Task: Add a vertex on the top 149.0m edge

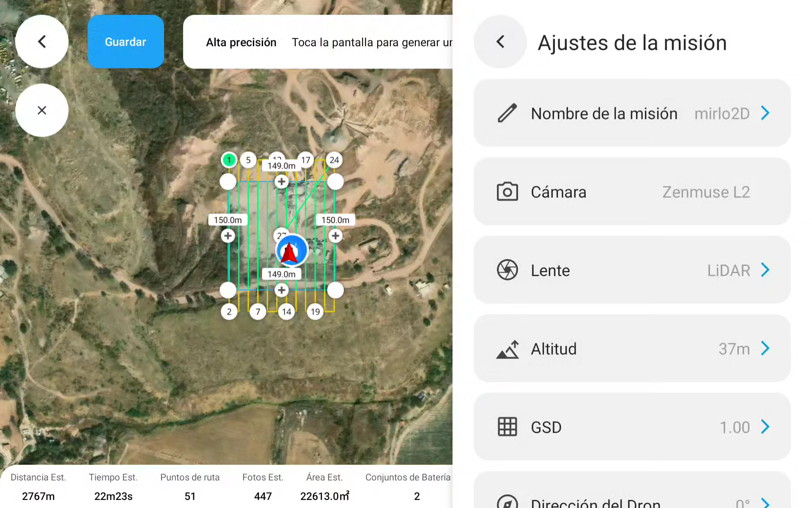Action: 281,182
